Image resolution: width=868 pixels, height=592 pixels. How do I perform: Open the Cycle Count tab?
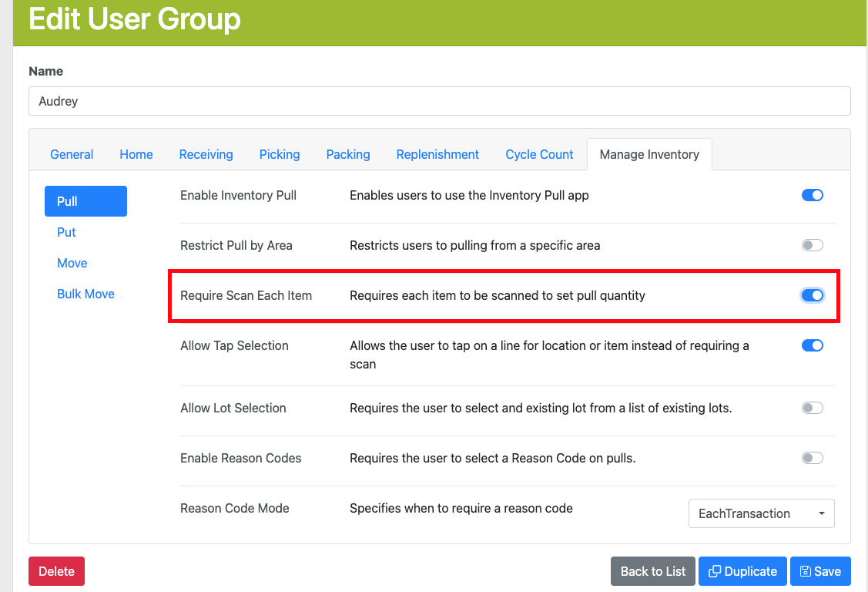539,154
